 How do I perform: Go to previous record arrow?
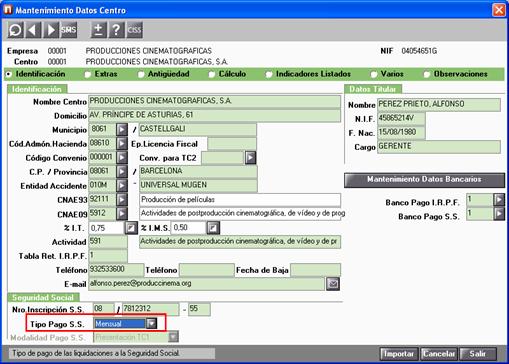[33, 30]
